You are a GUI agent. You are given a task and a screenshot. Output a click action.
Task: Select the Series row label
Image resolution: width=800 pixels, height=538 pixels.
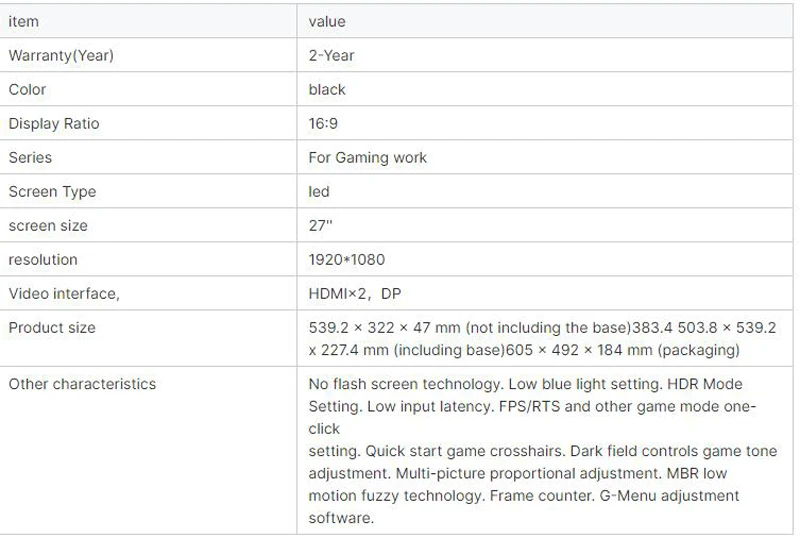click(x=30, y=157)
